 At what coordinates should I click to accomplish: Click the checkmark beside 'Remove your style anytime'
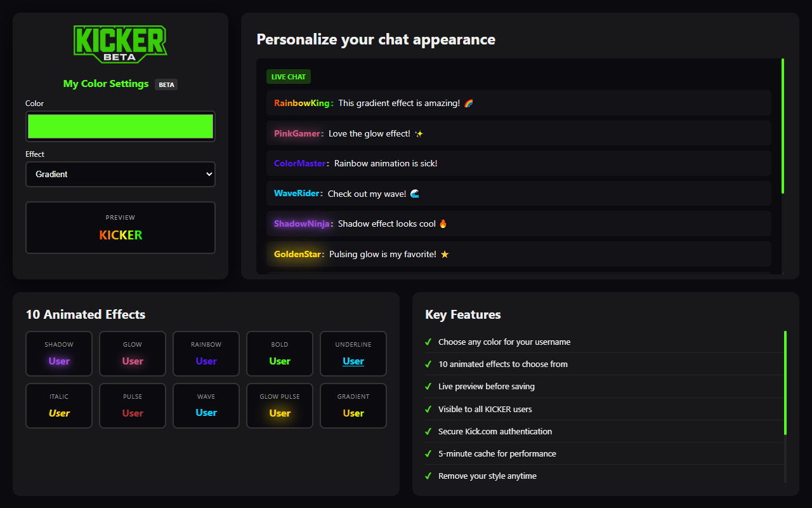428,476
